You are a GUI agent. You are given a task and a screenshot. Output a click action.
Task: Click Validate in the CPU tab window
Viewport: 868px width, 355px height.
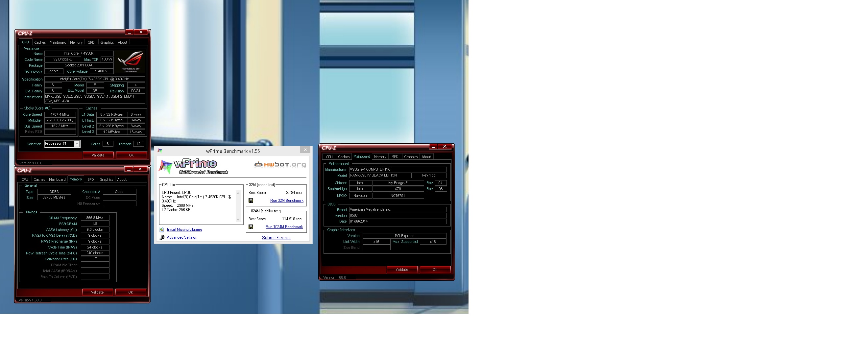[98, 155]
